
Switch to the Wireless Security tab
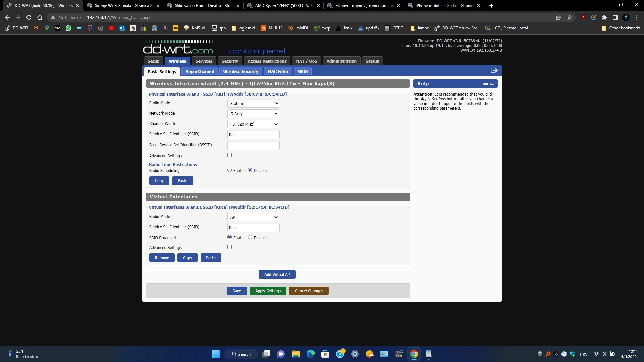240,71
